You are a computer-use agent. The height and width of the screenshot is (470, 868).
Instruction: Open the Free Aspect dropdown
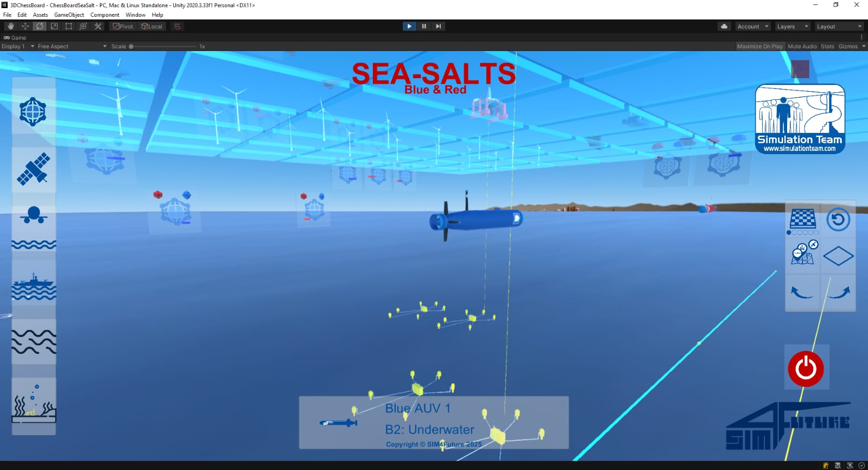72,46
